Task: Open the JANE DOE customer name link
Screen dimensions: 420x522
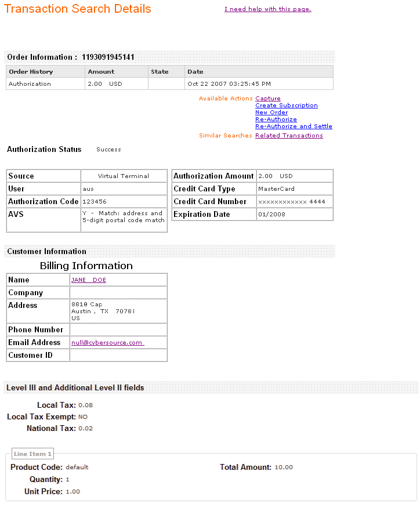Action: [x=89, y=280]
